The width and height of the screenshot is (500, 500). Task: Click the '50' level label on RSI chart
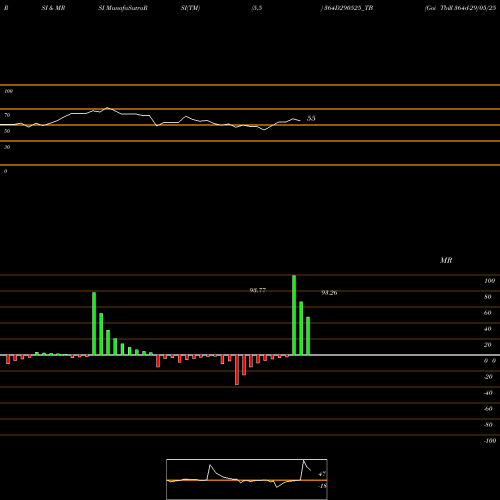pyautogui.click(x=7, y=131)
